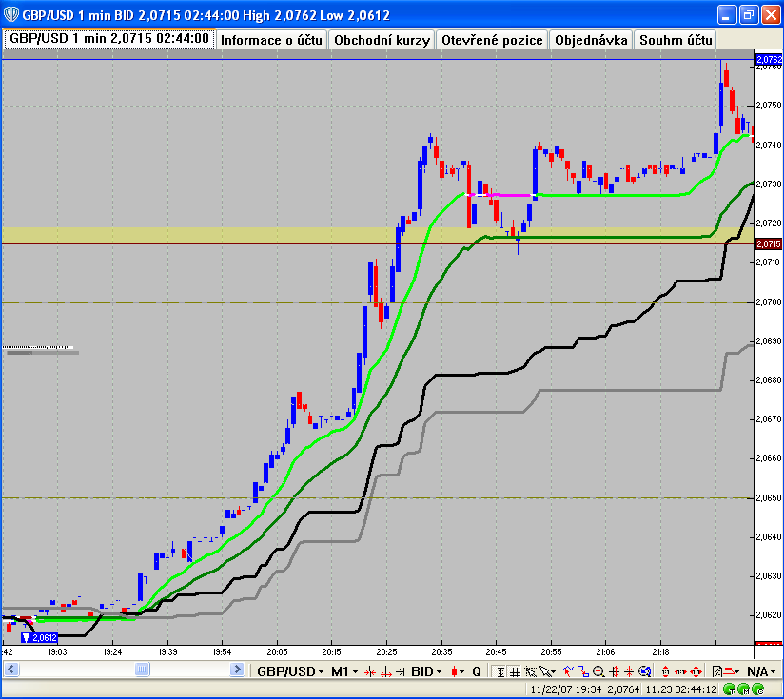
Task: Switch to the GBP/USD 1 min tab
Action: coord(109,39)
